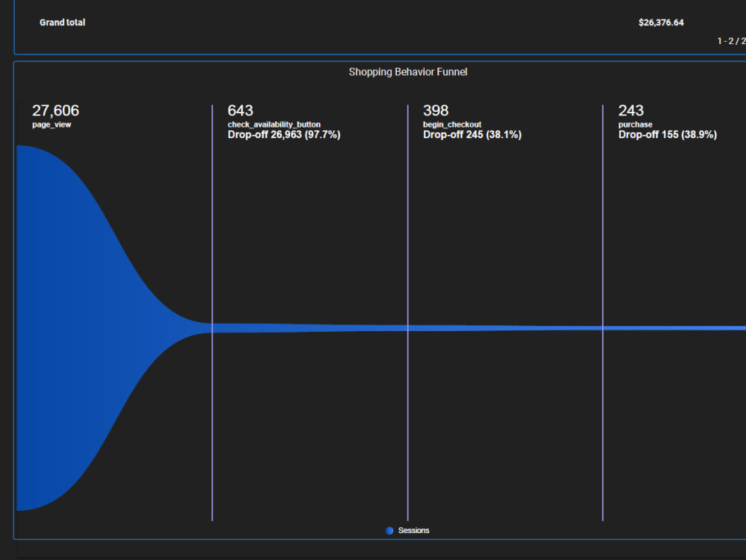Viewport: 746px width, 560px height.
Task: Click the Grand total row label
Action: pyautogui.click(x=63, y=22)
